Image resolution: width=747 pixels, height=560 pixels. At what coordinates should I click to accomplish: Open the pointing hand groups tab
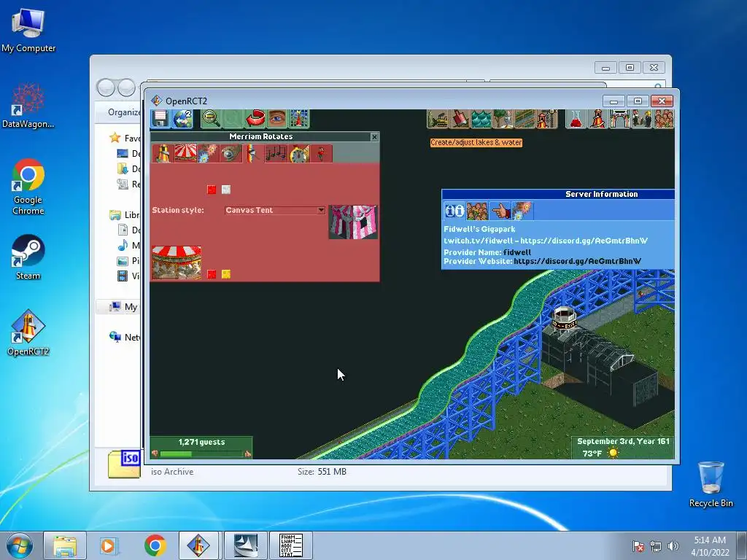coord(500,211)
